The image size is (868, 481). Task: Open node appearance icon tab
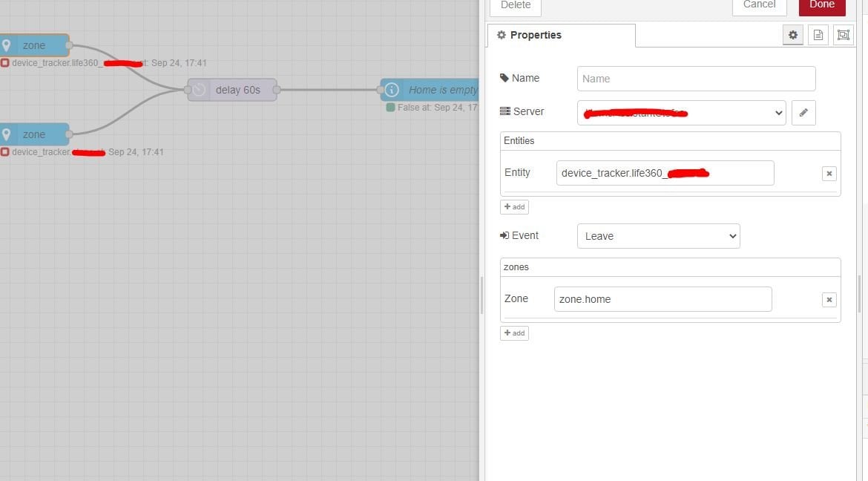point(843,35)
